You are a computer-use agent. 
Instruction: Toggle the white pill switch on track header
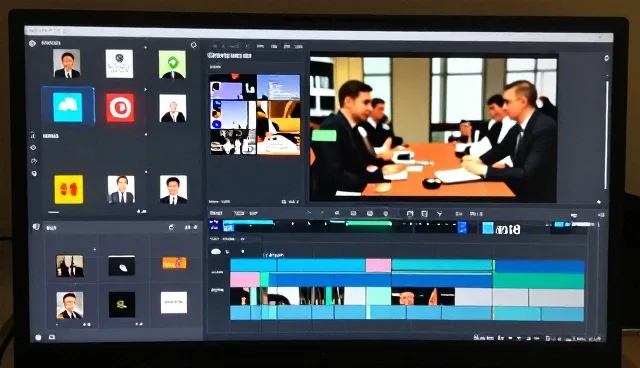216,252
